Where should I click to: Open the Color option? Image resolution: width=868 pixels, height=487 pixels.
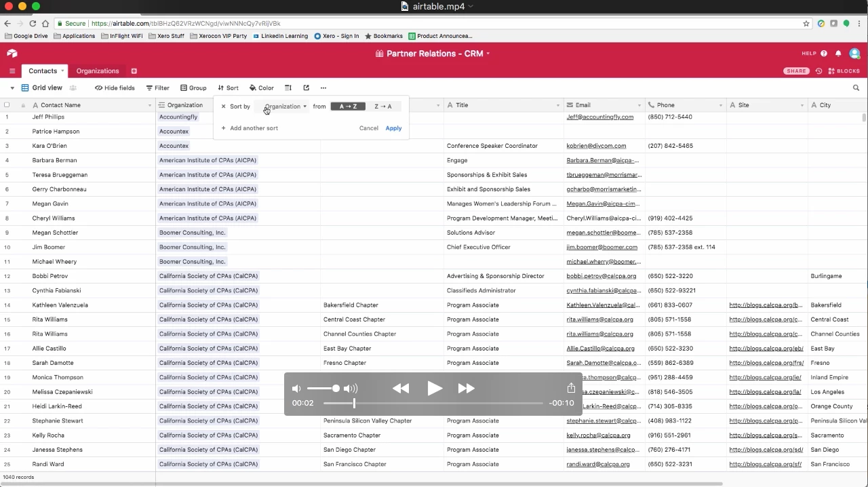[x=262, y=88]
